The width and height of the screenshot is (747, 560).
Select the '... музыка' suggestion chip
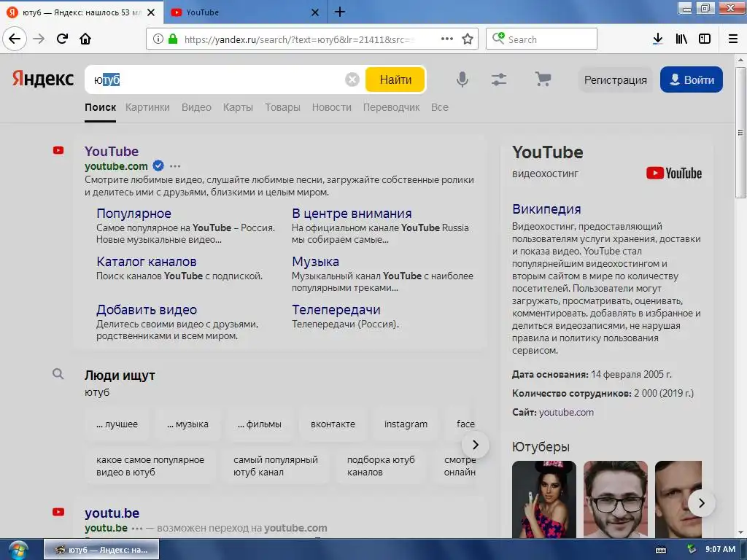click(187, 424)
